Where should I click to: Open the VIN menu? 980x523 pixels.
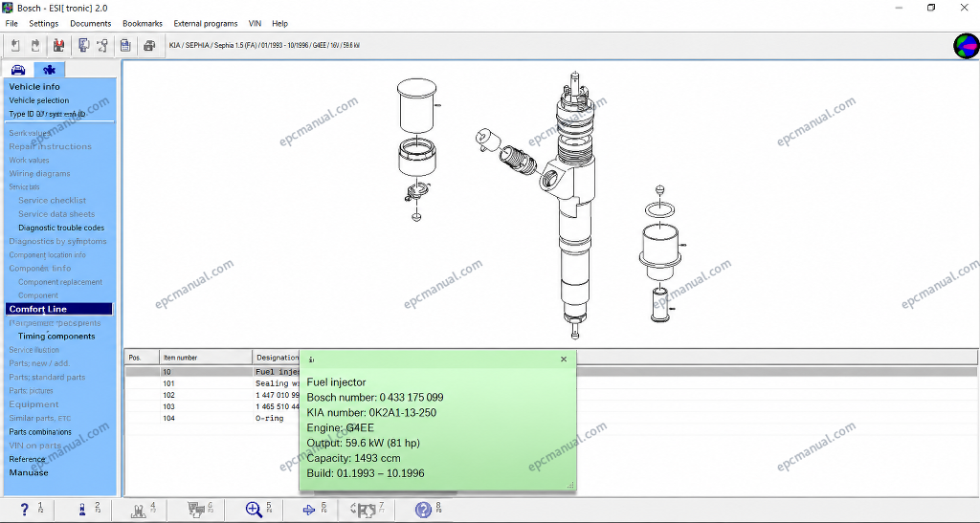coord(255,24)
